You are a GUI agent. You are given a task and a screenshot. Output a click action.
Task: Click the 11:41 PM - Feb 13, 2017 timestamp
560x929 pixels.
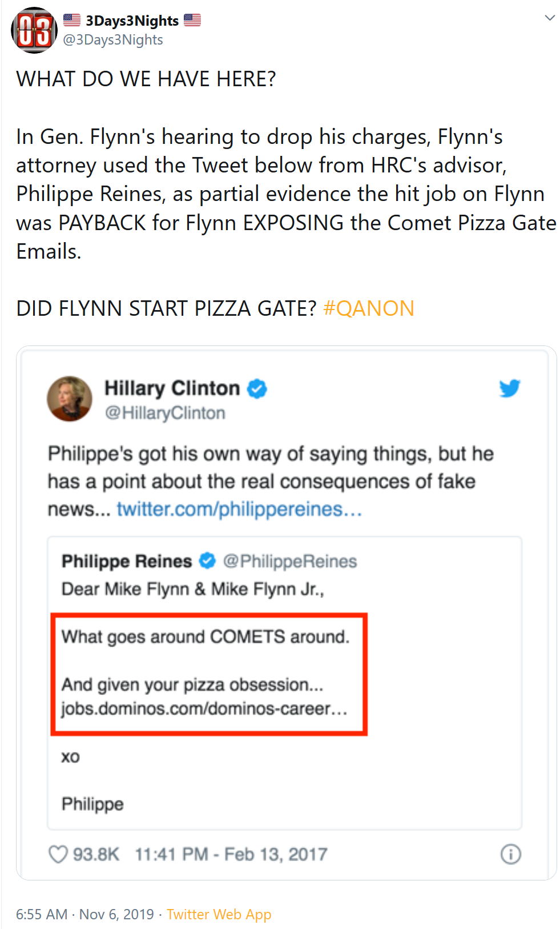(x=231, y=854)
